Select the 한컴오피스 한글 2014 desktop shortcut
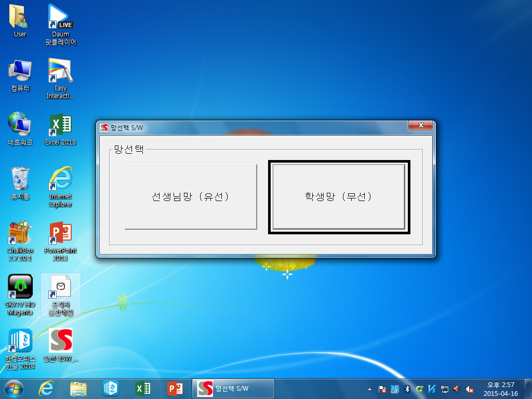This screenshot has width=532, height=399. pyautogui.click(x=20, y=349)
